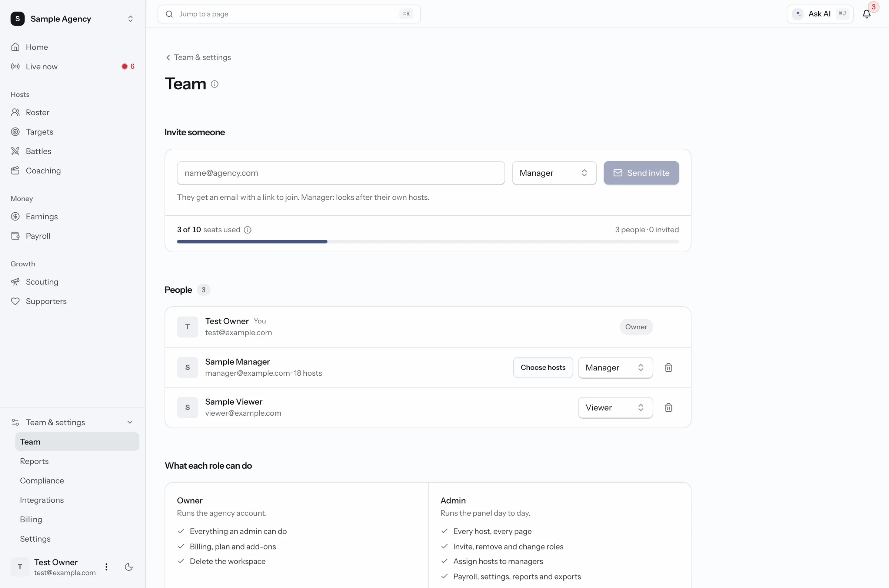Change Sample Viewer's role dropdown

615,408
